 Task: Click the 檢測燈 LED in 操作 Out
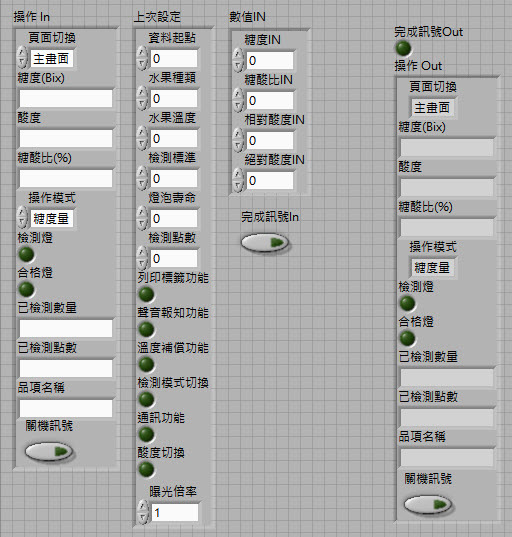pos(408,303)
